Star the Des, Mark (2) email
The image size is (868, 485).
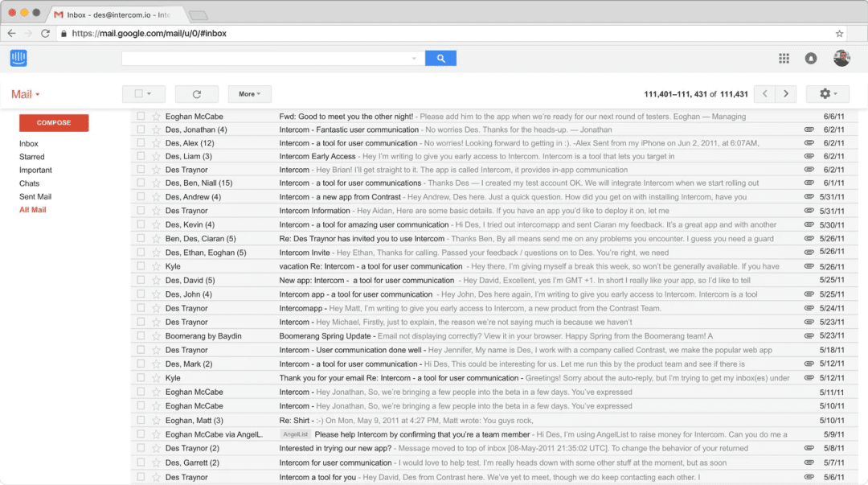click(x=156, y=364)
